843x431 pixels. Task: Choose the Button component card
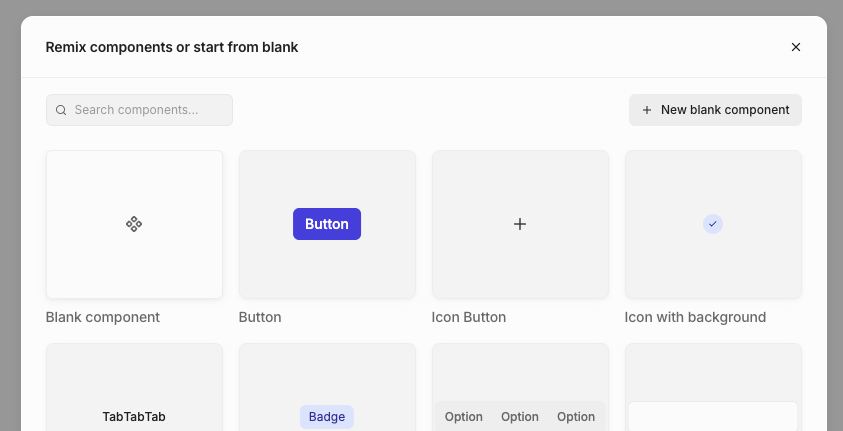pos(327,224)
